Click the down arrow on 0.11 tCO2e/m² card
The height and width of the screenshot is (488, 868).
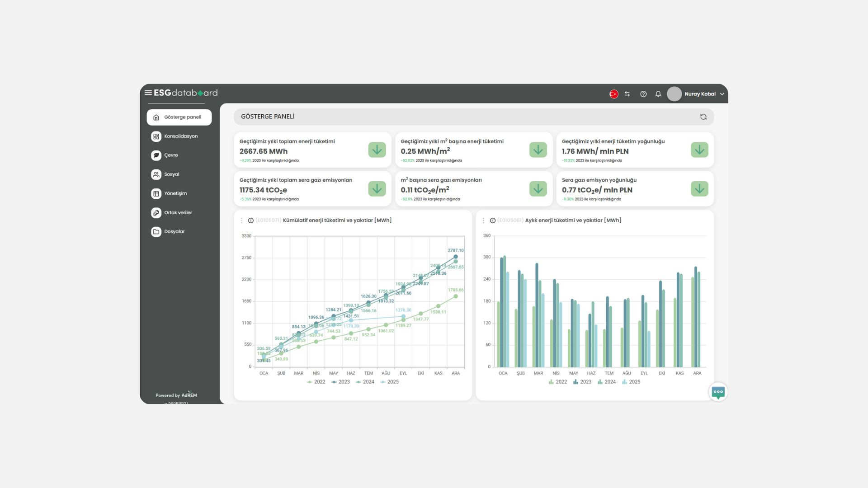pos(538,189)
